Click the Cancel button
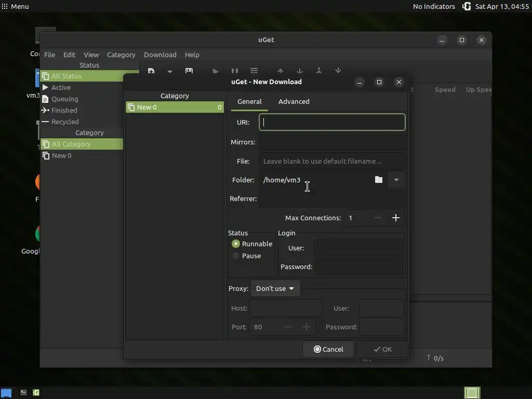Viewport: 532px width, 399px height. tap(328, 349)
